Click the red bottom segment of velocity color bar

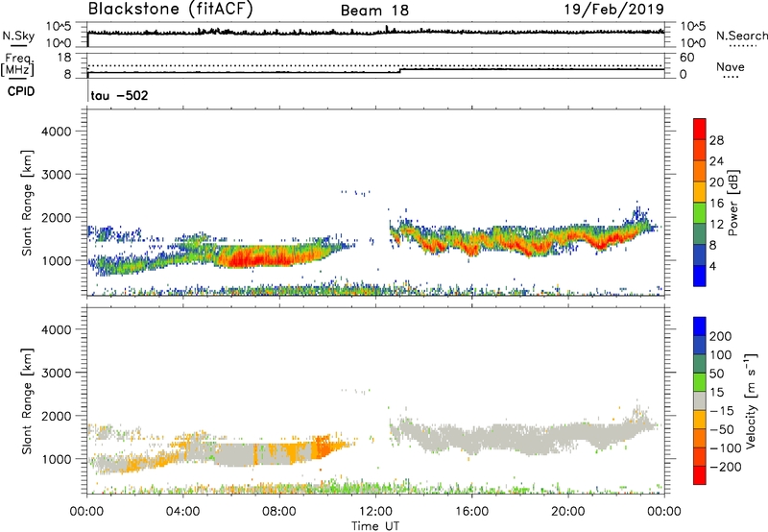click(700, 475)
